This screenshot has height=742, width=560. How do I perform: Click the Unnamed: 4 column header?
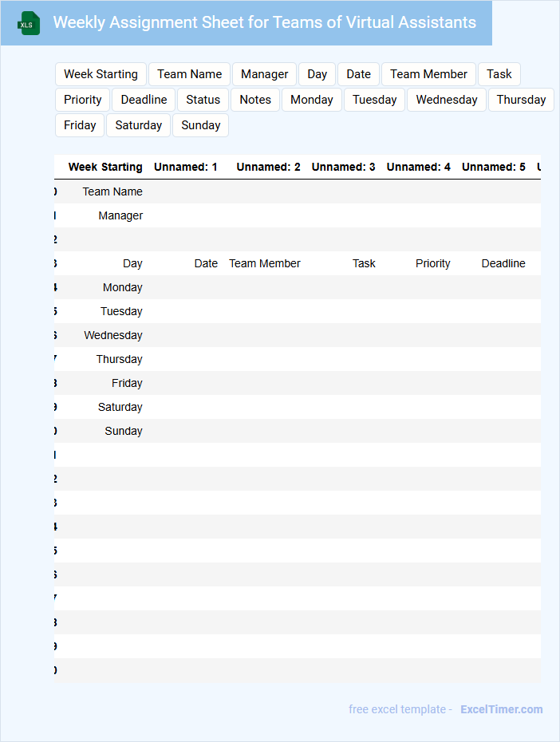[x=419, y=167]
